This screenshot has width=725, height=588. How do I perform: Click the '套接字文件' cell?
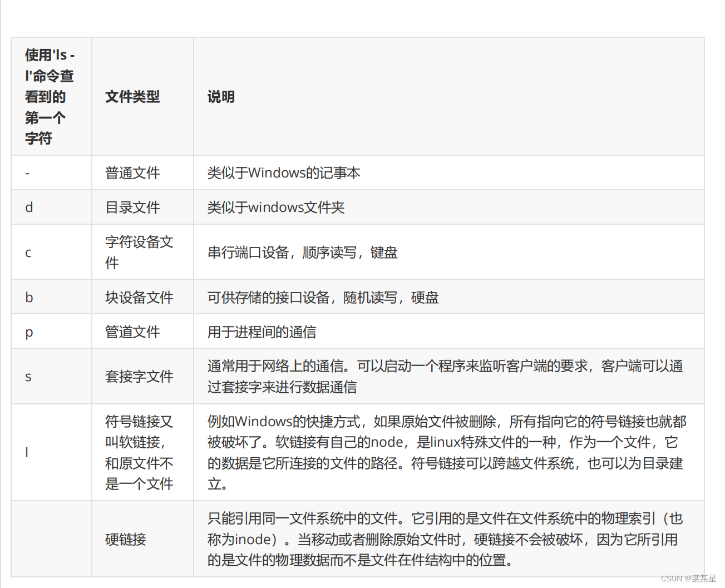(x=142, y=376)
